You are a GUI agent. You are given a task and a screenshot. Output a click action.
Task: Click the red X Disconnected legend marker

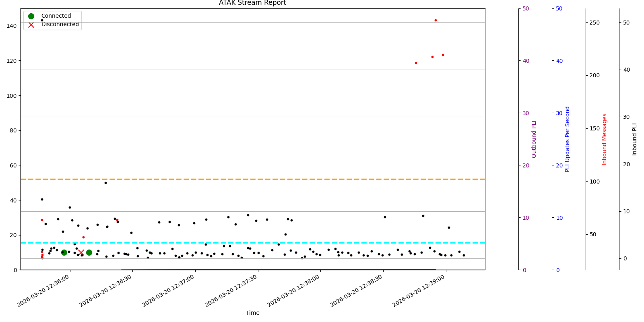pos(31,25)
